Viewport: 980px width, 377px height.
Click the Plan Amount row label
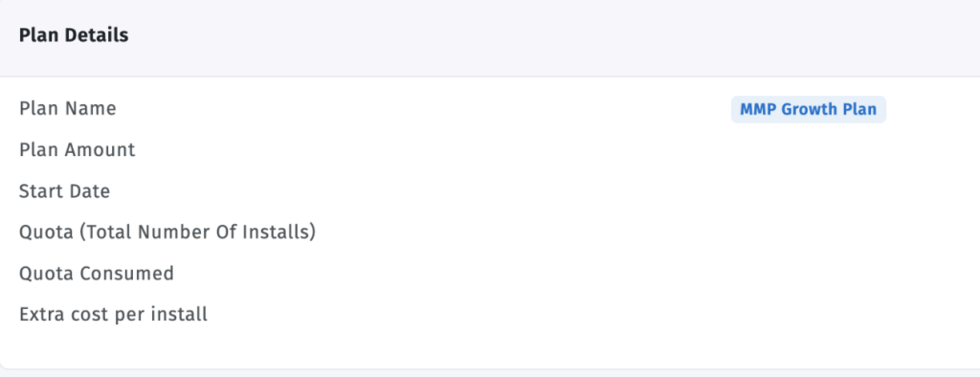click(x=77, y=150)
